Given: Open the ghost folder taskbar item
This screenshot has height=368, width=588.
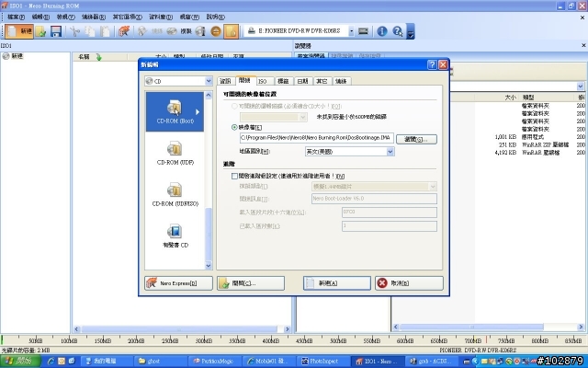Looking at the screenshot, I should pos(161,362).
